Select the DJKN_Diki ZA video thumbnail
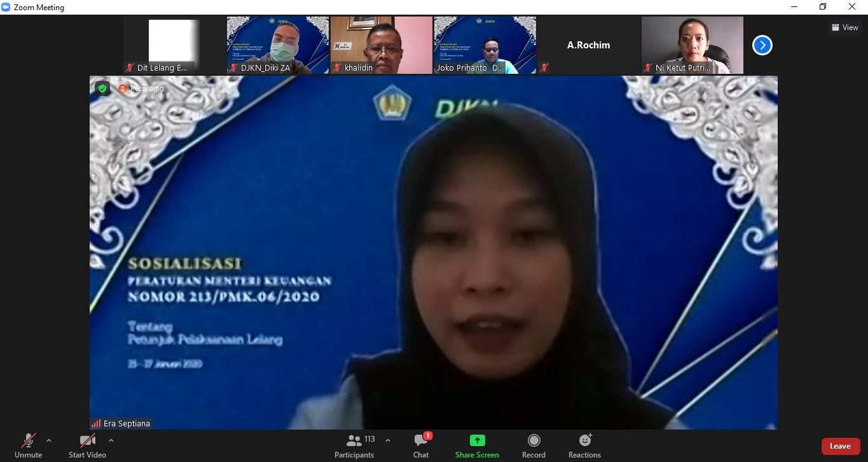The width and height of the screenshot is (868, 462). [278, 45]
